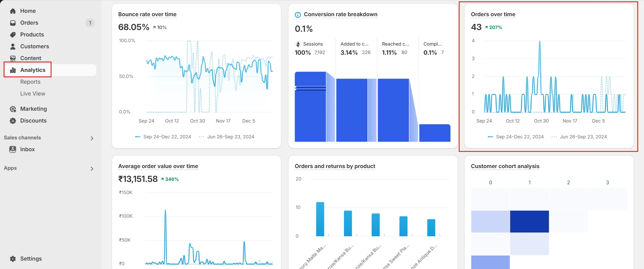Click the Products tag icon

pyautogui.click(x=13, y=35)
